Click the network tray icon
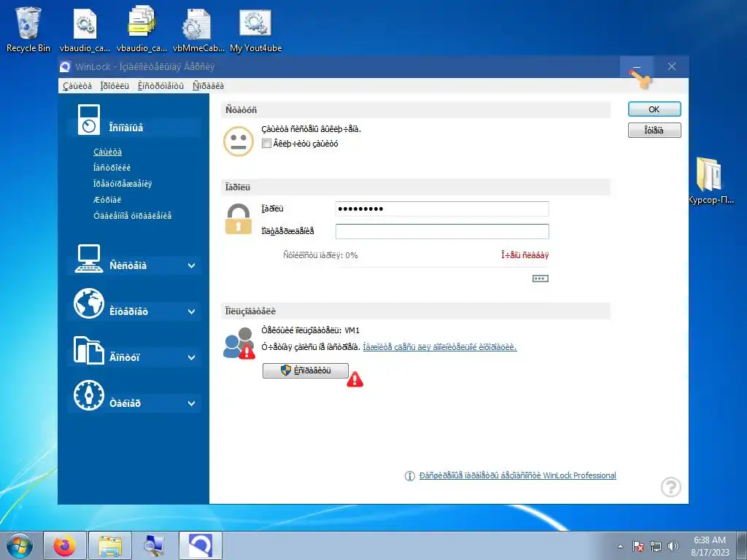 [x=656, y=547]
